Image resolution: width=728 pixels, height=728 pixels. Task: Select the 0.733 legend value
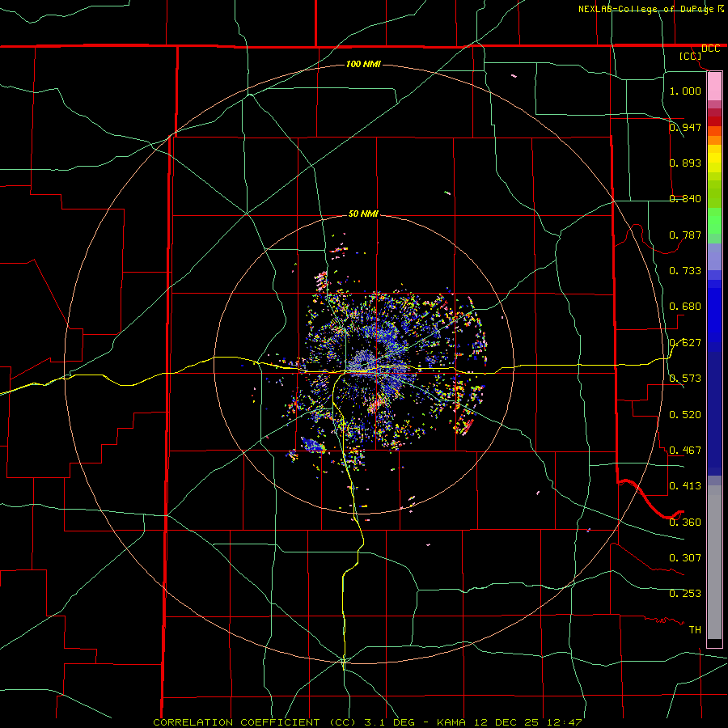685,270
